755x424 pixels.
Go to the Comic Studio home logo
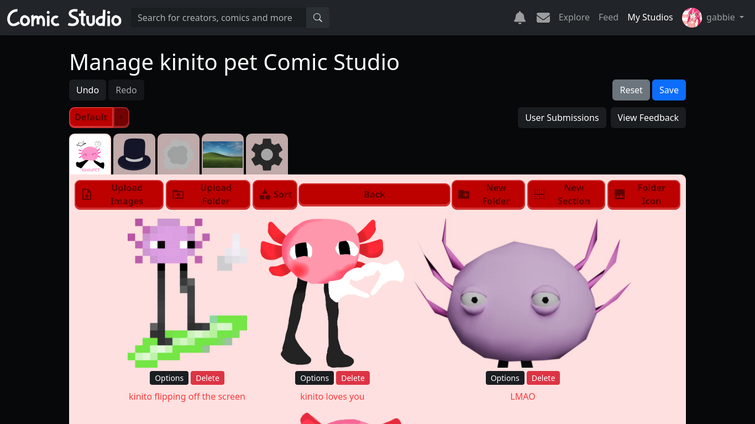pyautogui.click(x=64, y=18)
